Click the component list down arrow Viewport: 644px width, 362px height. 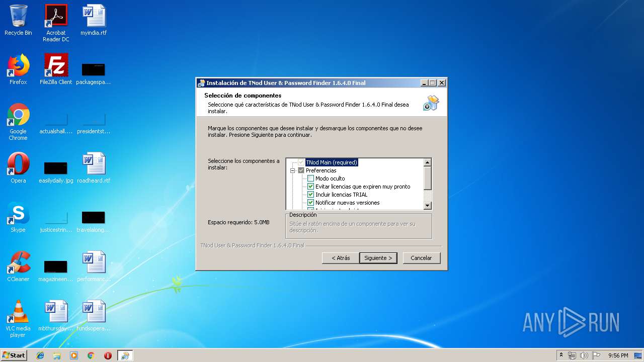[x=428, y=206]
